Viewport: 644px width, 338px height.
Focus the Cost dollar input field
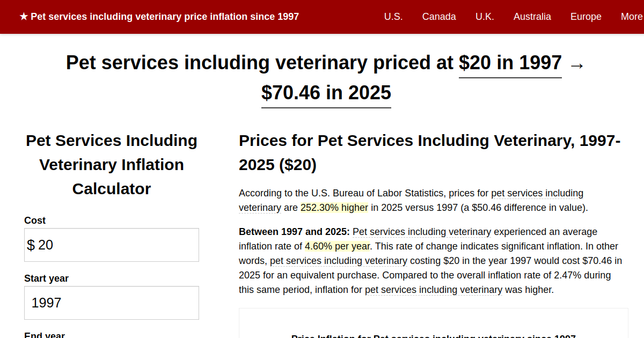[x=115, y=245]
